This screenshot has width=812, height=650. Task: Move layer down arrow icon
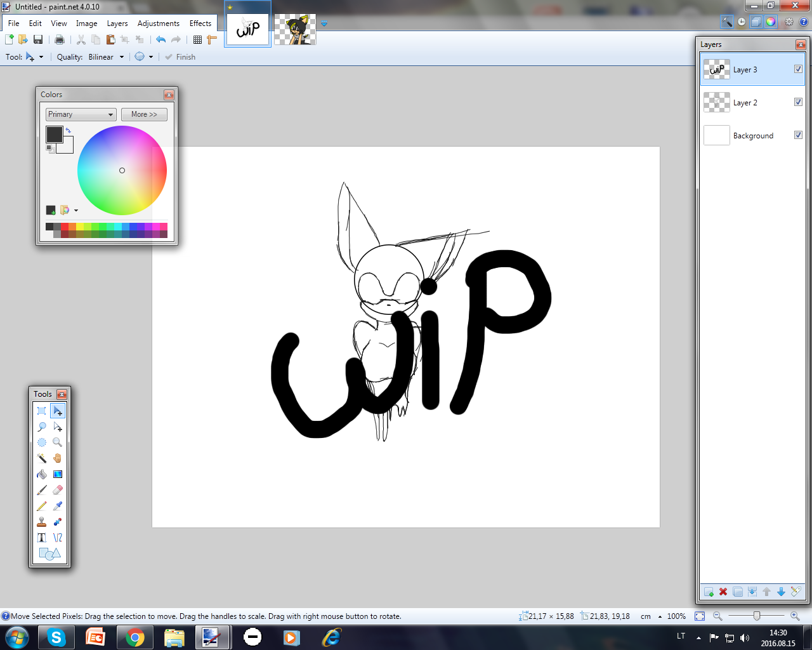781,592
